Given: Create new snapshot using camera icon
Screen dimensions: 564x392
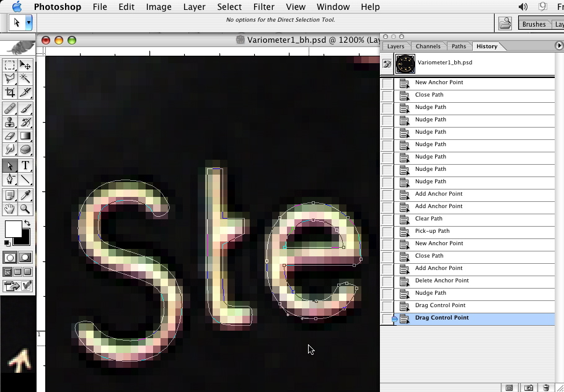Looking at the screenshot, I should [x=528, y=388].
